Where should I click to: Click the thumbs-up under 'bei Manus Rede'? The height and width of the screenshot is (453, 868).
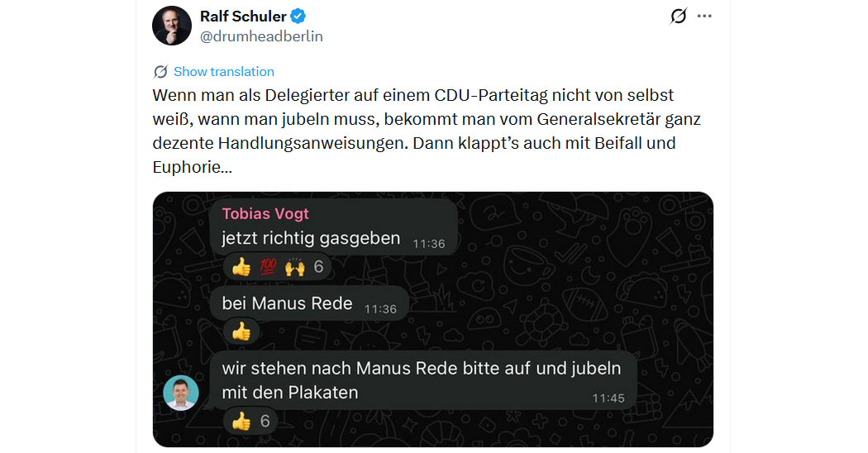point(241,331)
